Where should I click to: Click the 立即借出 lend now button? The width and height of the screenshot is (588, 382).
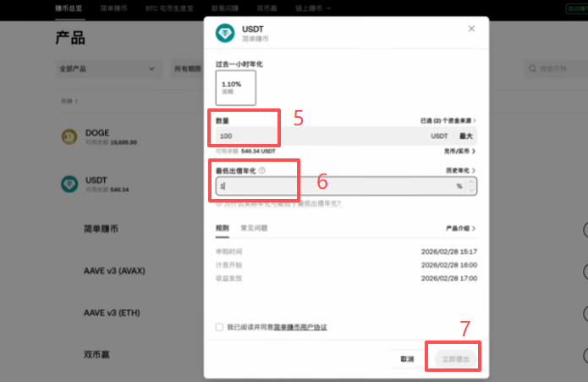(x=455, y=359)
